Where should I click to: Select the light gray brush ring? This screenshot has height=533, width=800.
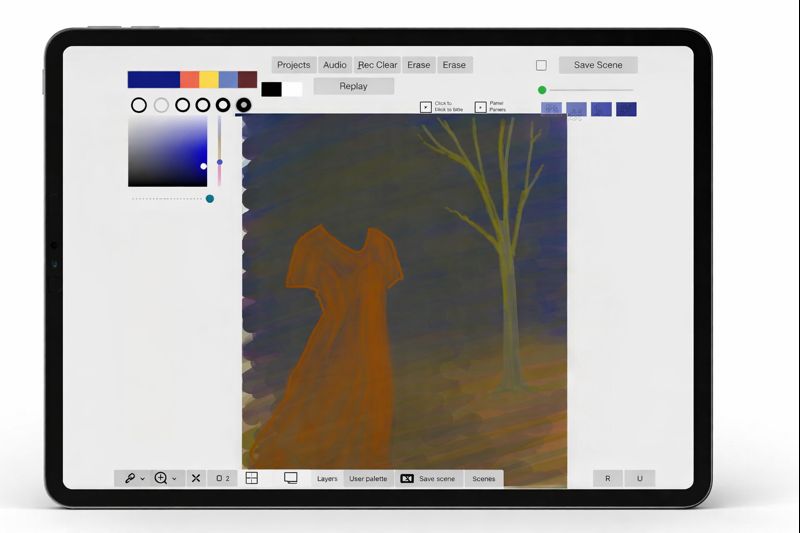tap(161, 105)
